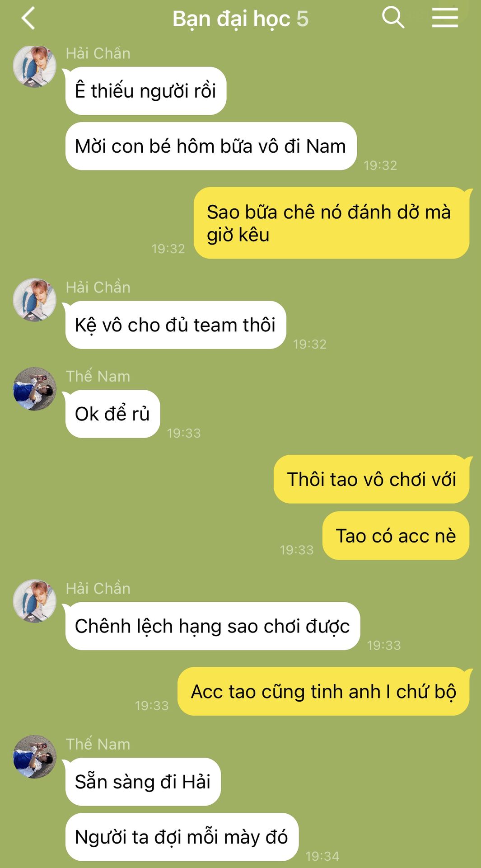The height and width of the screenshot is (868, 481).
Task: Tap Hải Chần's avatar beside 'Chênh lệch hạng' message
Action: tap(35, 601)
